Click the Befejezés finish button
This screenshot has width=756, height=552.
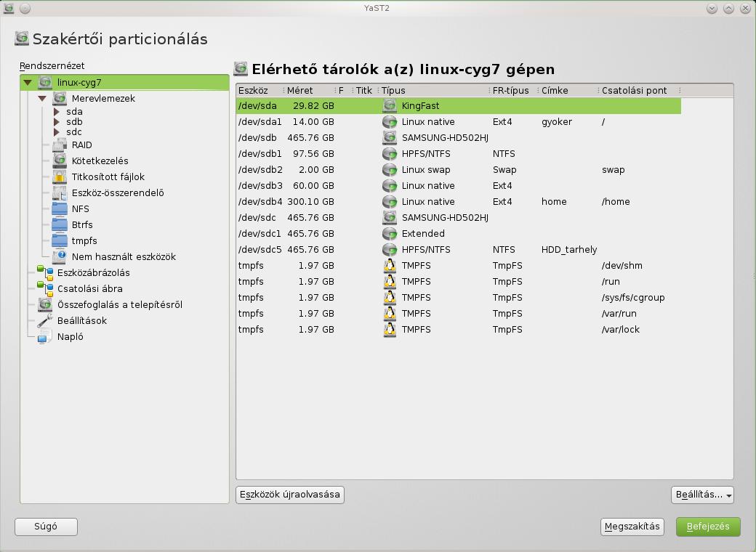click(708, 527)
